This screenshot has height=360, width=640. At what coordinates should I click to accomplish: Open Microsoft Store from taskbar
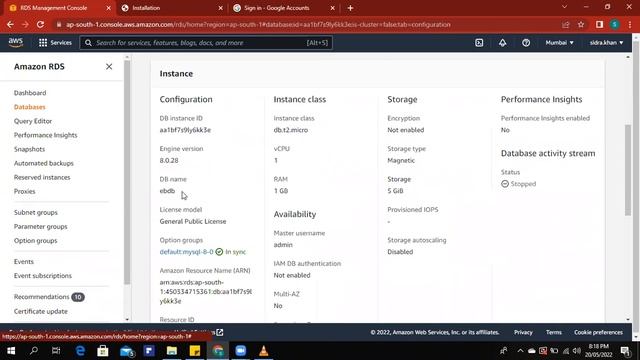pyautogui.click(x=102, y=351)
